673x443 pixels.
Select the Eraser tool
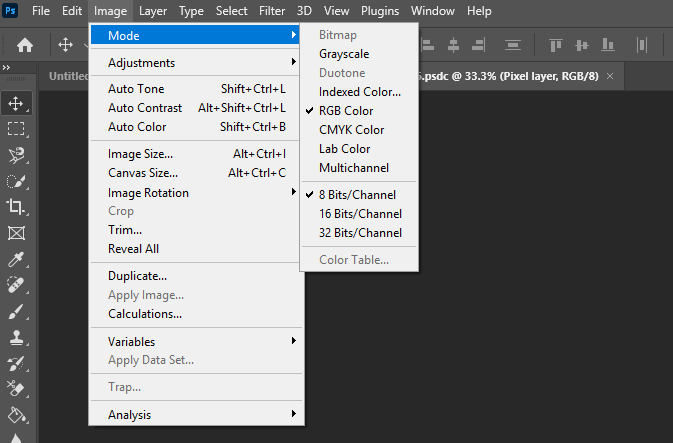(16, 389)
